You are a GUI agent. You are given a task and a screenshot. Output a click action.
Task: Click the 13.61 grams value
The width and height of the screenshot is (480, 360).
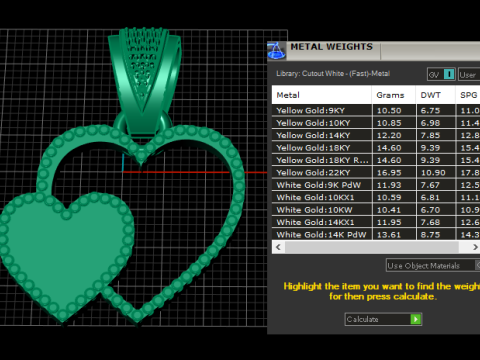coord(389,235)
